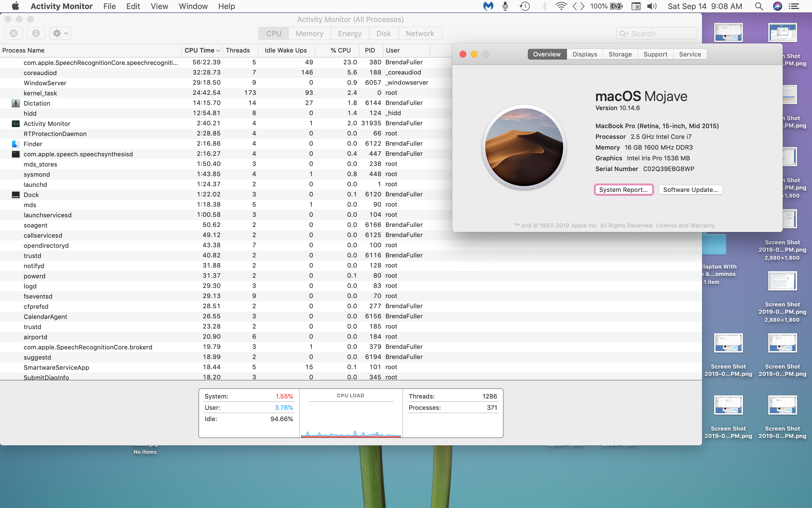This screenshot has height=508, width=812.
Task: Click the menu bar date and time
Action: pyautogui.click(x=705, y=6)
